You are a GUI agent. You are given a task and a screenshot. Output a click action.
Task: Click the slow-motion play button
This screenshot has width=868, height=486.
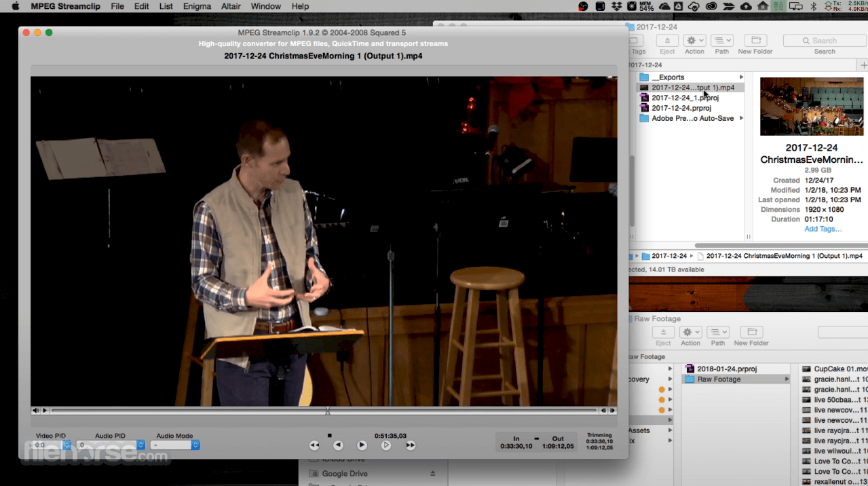[x=386, y=445]
